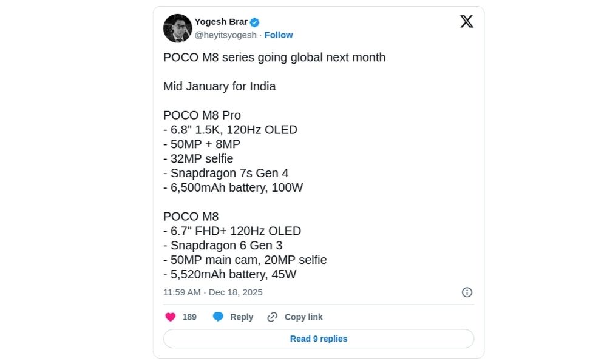This screenshot has width=607, height=364.
Task: Like the tweet using the heart icon
Action: 169,316
